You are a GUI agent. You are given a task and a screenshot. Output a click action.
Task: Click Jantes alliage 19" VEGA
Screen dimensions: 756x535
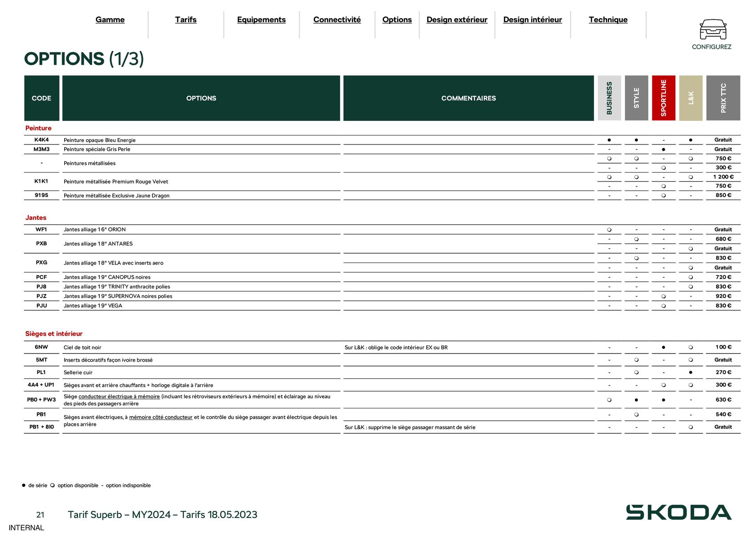click(93, 306)
